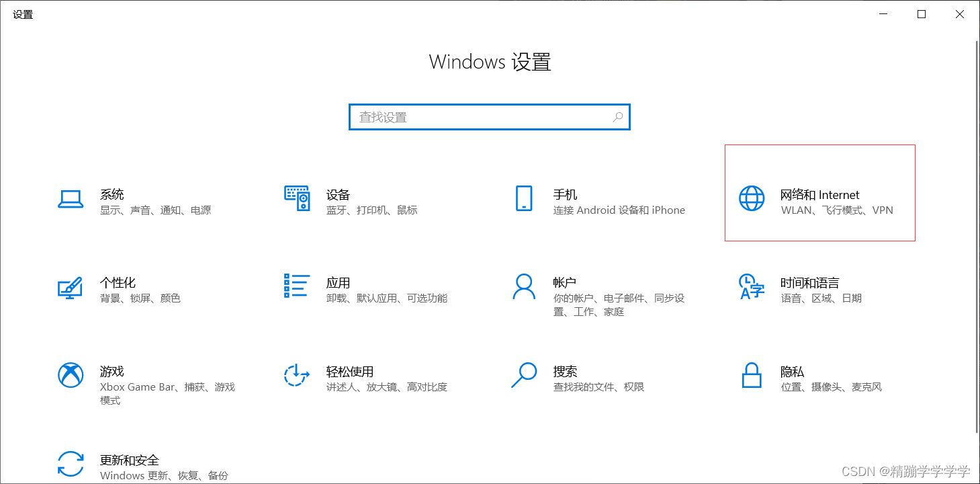Click the magnifier icon in search box
Image resolution: width=980 pixels, height=484 pixels.
tap(617, 117)
